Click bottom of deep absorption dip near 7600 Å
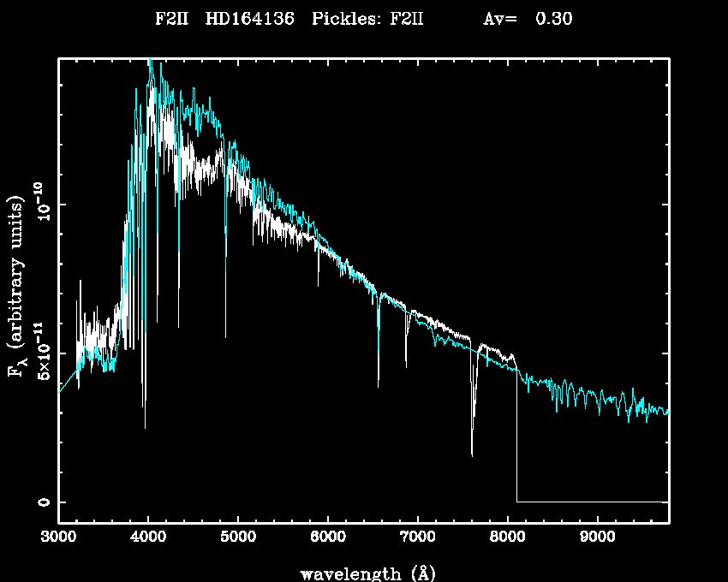The width and height of the screenshot is (728, 582). pos(472,454)
